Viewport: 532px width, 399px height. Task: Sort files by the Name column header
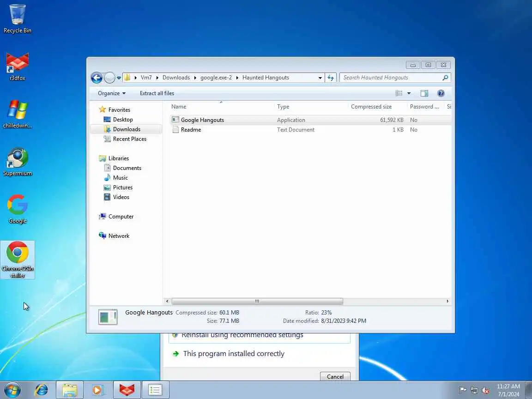[222, 107]
